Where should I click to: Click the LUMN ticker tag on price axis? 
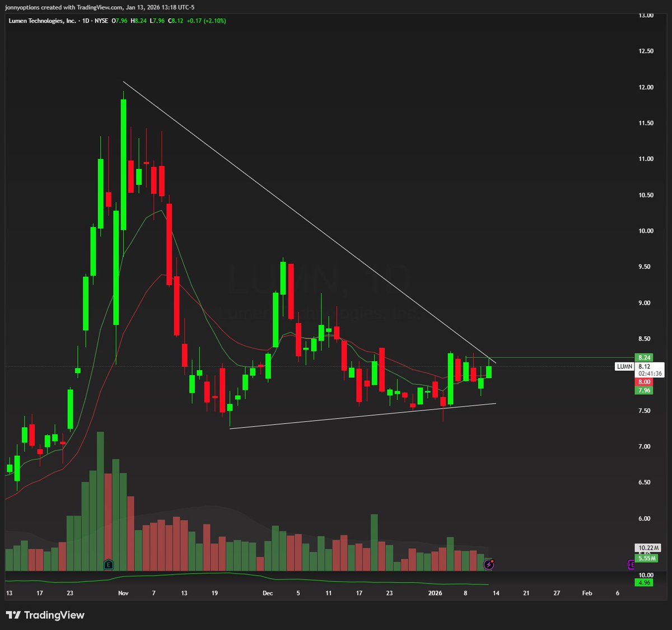(x=624, y=367)
